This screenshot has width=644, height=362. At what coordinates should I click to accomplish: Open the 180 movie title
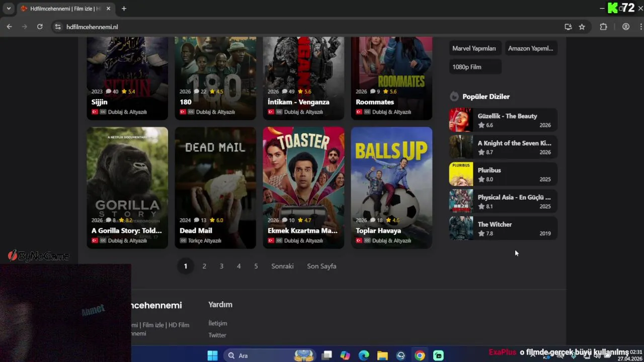click(186, 102)
